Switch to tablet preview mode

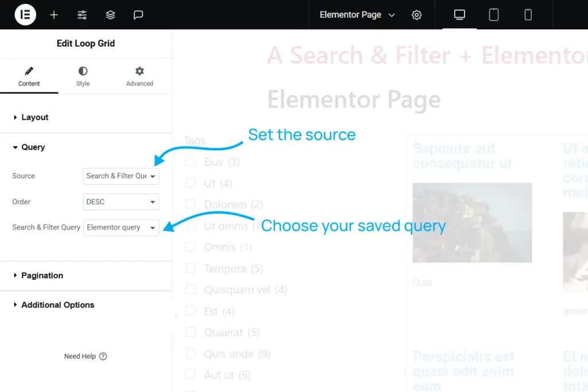coord(494,14)
